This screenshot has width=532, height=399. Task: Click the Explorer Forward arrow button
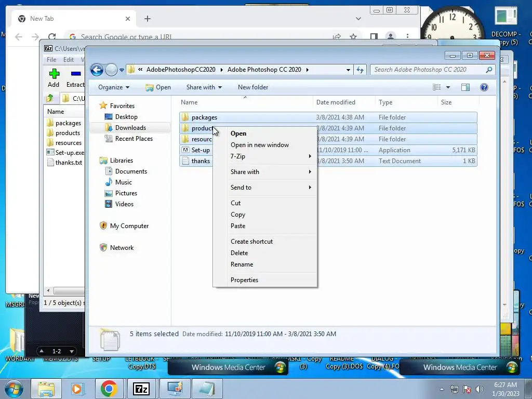point(111,70)
